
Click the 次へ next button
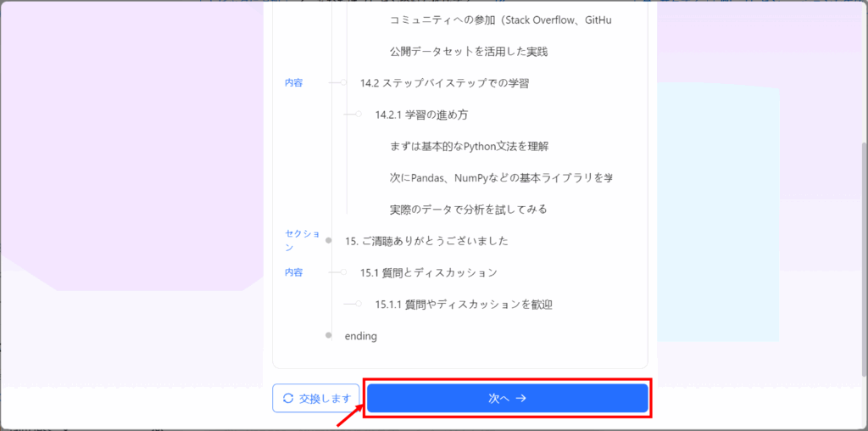(x=507, y=398)
